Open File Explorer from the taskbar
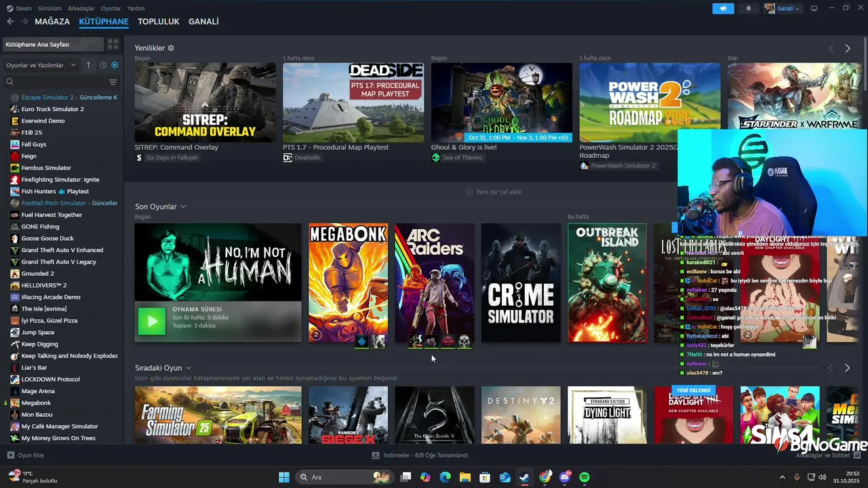Image resolution: width=868 pixels, height=488 pixels. tap(465, 477)
